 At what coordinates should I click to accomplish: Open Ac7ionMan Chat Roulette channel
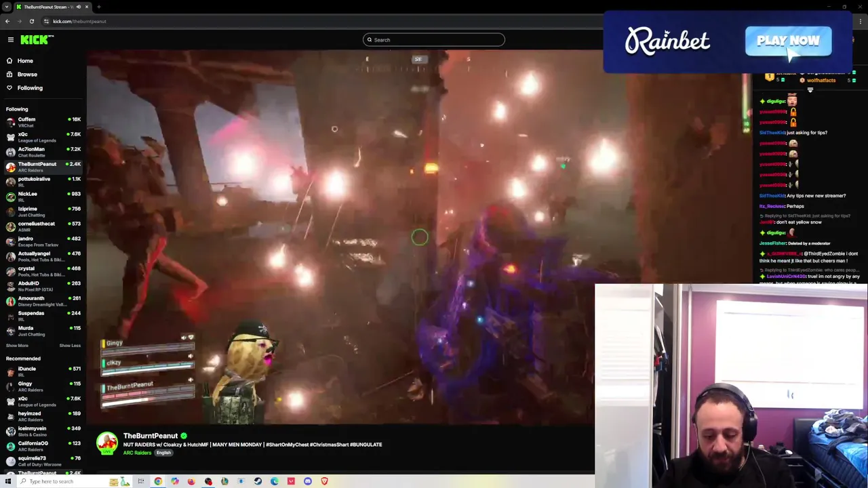[43, 152]
